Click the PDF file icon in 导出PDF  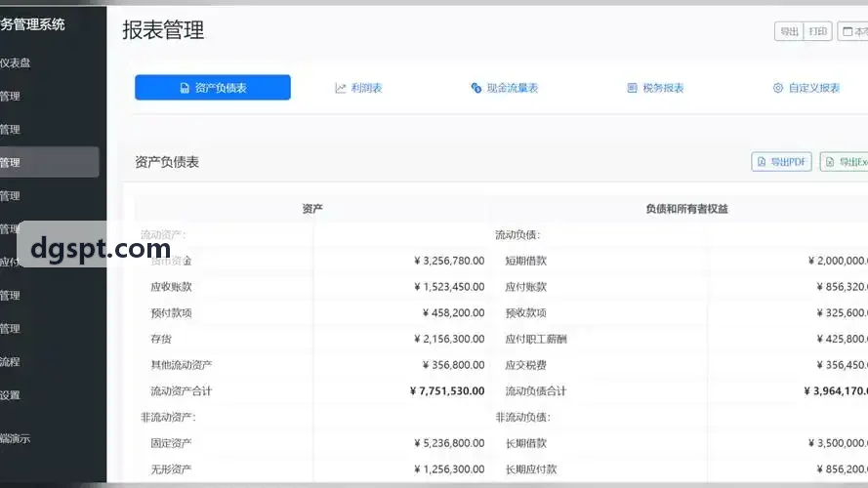(x=762, y=162)
